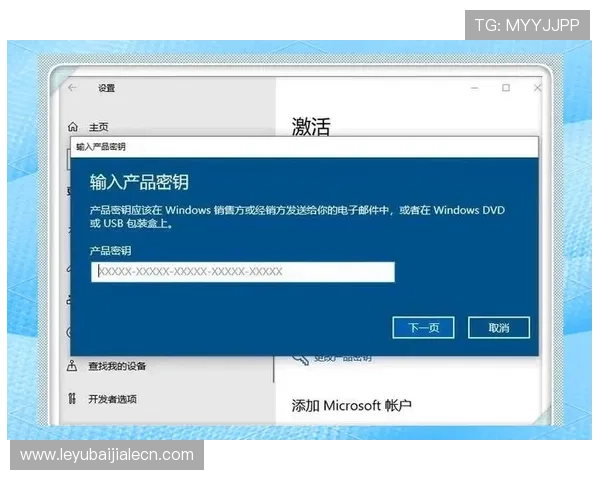Click the product key input field
The width and height of the screenshot is (600, 480).
pyautogui.click(x=243, y=272)
